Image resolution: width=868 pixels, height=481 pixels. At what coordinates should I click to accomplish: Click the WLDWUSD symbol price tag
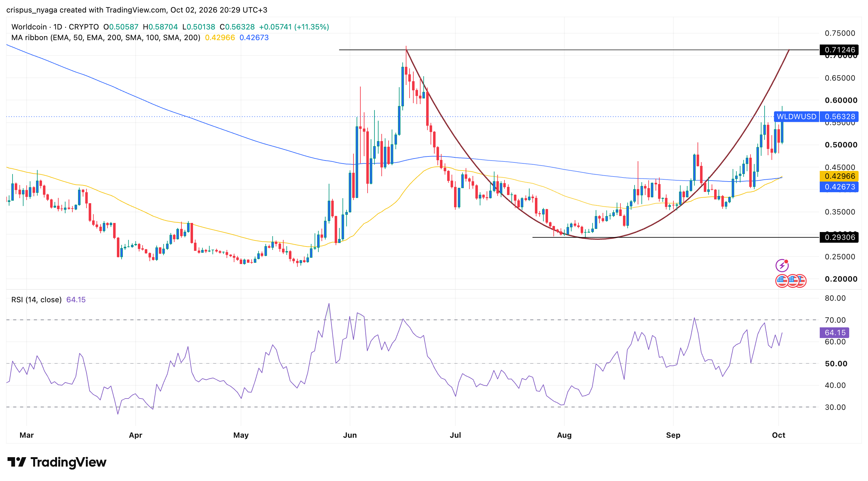tap(796, 117)
